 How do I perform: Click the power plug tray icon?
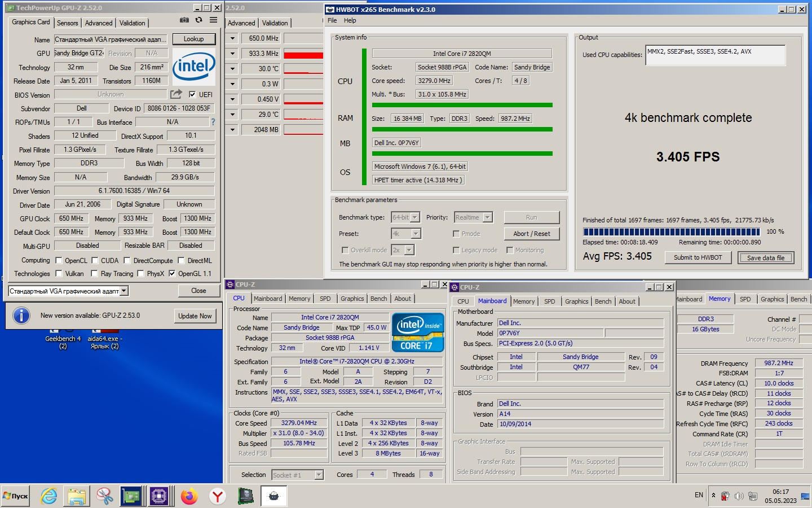coord(726,496)
